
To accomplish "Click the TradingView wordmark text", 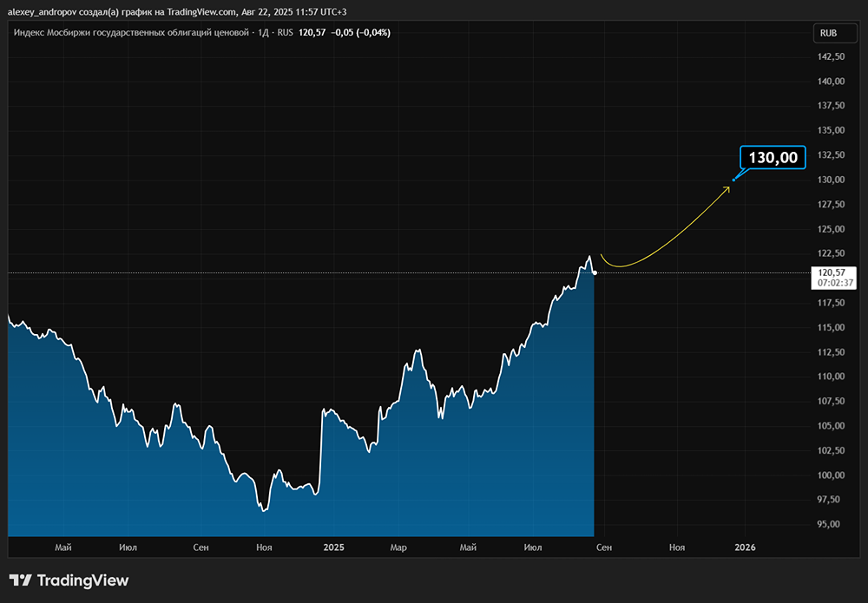I will click(x=82, y=580).
